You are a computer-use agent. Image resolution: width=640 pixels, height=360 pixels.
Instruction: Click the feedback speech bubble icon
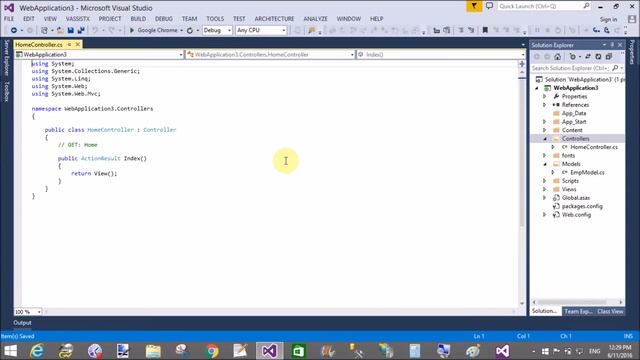click(x=489, y=6)
